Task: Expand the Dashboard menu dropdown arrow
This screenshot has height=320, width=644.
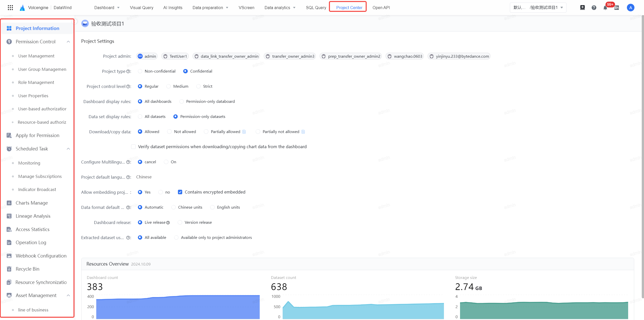Action: pyautogui.click(x=118, y=8)
